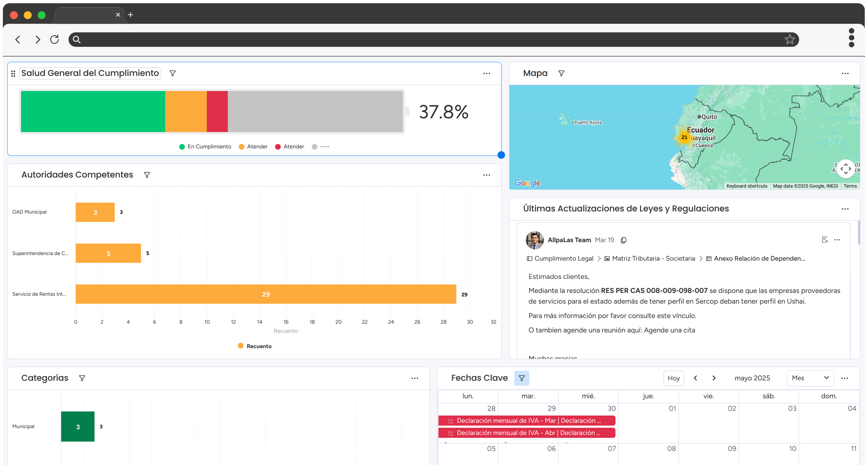
Task: Click the Categorías filter funnel icon
Action: click(x=82, y=378)
